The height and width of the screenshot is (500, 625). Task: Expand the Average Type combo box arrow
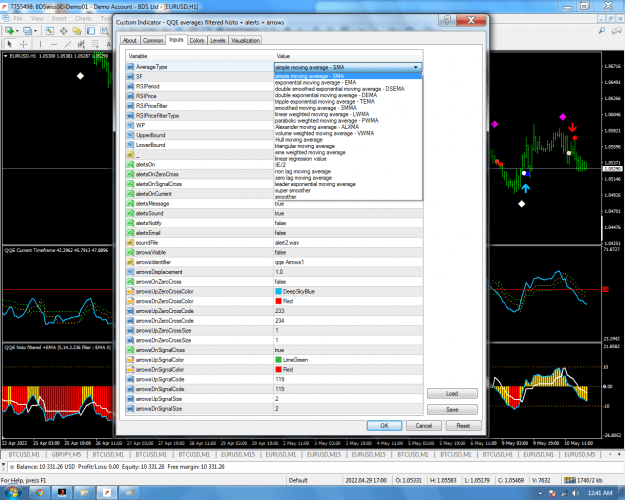[x=416, y=67]
